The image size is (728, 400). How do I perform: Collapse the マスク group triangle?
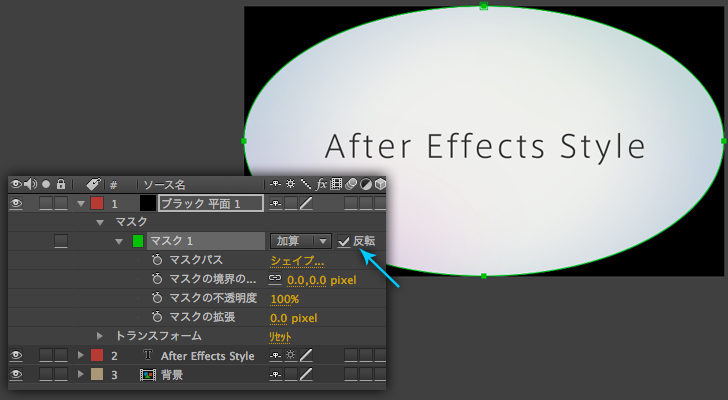click(x=100, y=222)
